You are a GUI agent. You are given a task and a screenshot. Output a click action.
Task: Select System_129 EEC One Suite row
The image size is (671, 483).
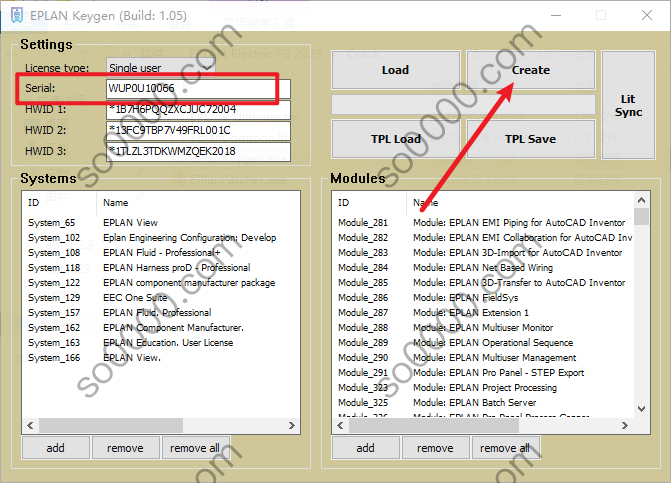point(161,297)
